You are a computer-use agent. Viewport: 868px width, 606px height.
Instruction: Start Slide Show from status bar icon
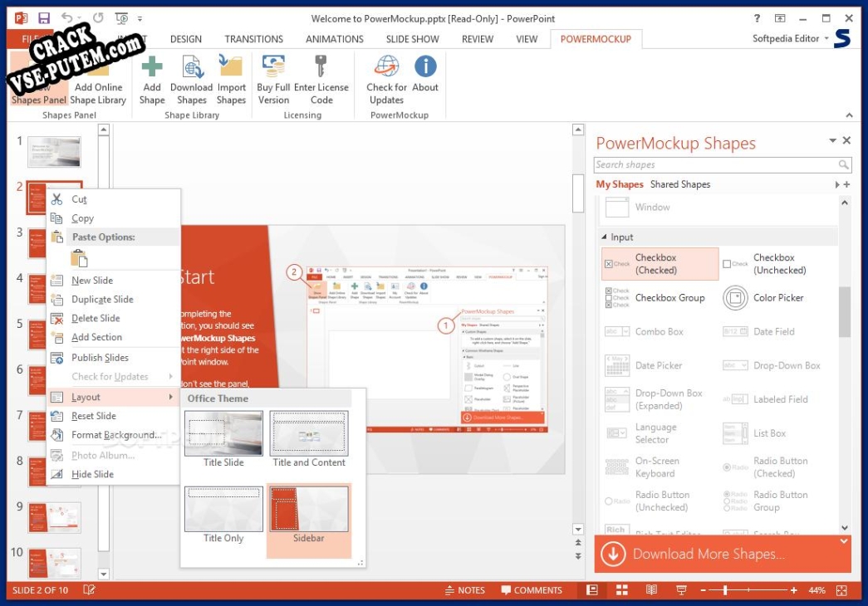tap(681, 590)
